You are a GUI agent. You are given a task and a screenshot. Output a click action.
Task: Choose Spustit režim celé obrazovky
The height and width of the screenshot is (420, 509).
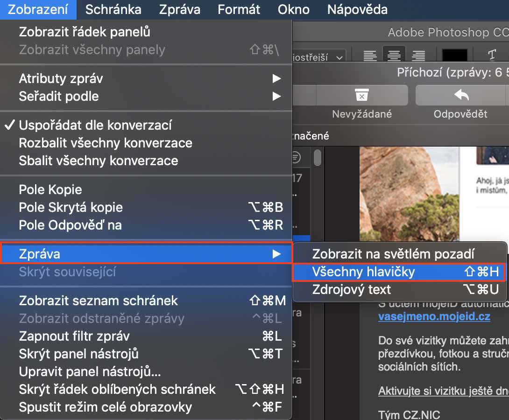146,407
